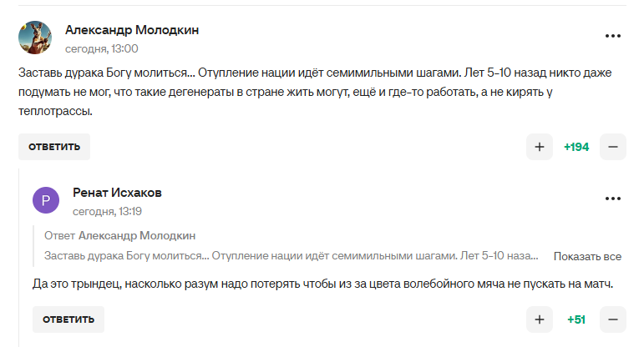Open options menu for Александр Молодкин's comment

pyautogui.click(x=613, y=37)
